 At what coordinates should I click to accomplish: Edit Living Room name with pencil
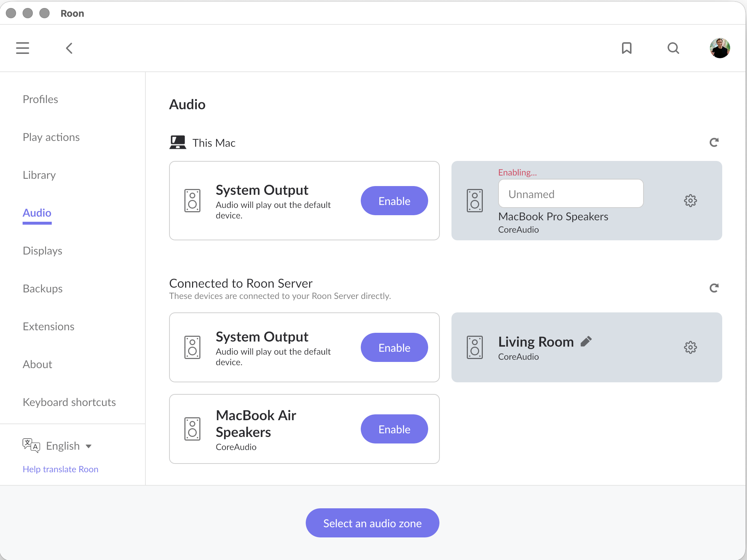[586, 342]
